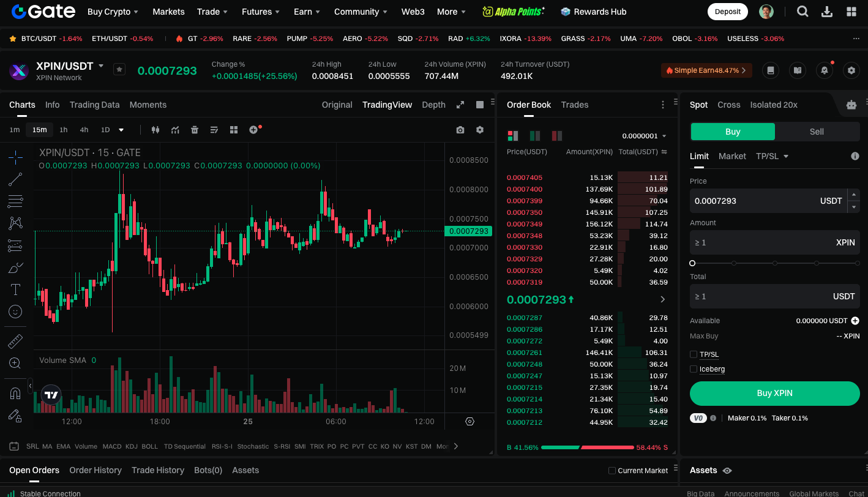Enable the TP/SL checkbox
The width and height of the screenshot is (868, 497).
(694, 354)
